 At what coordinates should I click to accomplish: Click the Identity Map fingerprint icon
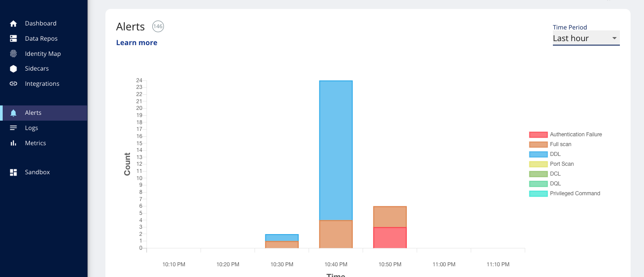point(13,54)
